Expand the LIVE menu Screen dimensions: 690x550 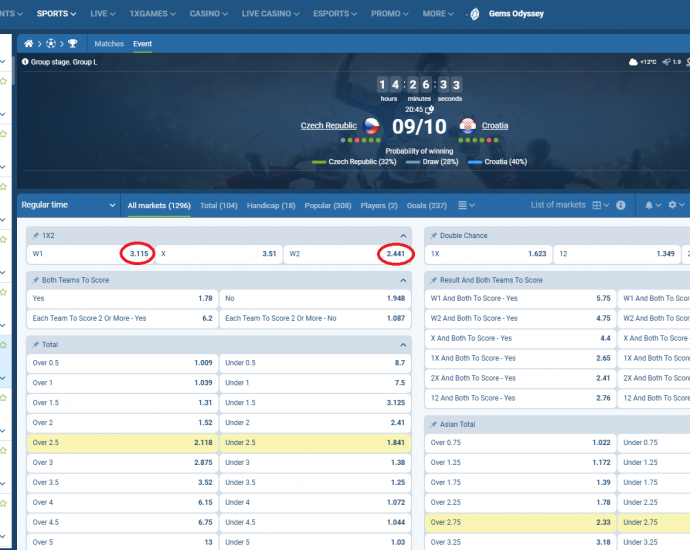click(103, 14)
